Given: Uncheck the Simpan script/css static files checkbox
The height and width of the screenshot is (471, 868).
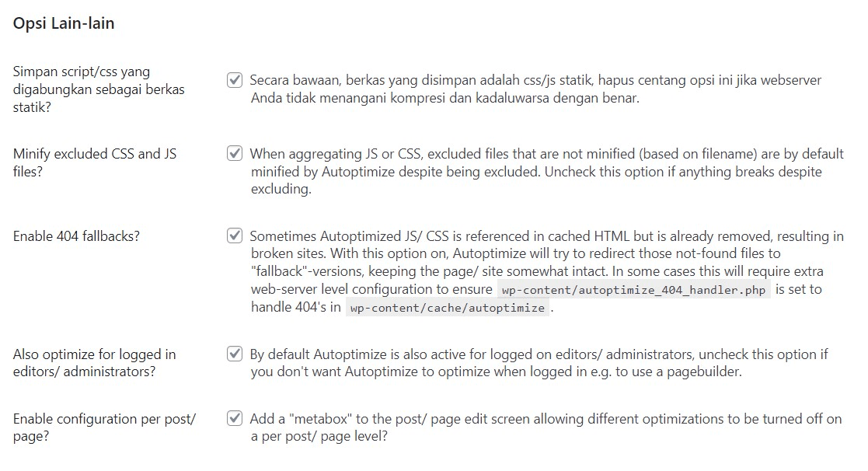Looking at the screenshot, I should click(x=235, y=80).
